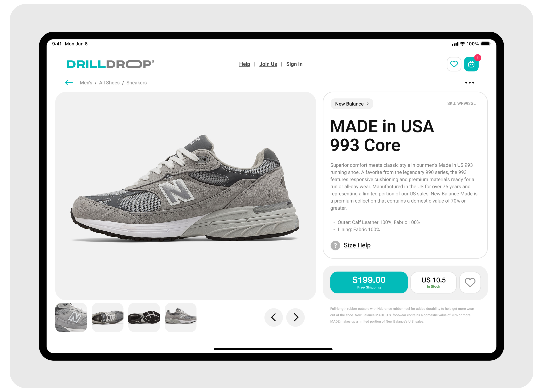Show previous image with left chevron
The height and width of the screenshot is (392, 543).
click(x=273, y=317)
